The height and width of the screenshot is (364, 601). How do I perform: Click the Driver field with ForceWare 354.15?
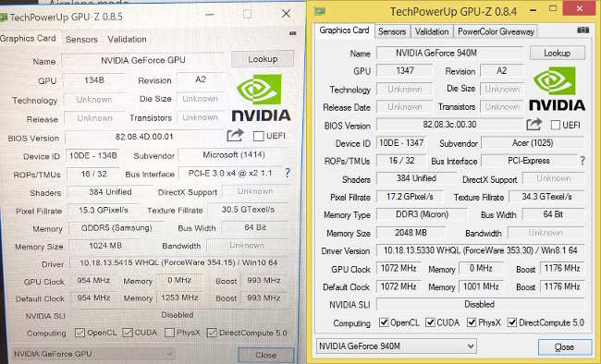pos(178,263)
